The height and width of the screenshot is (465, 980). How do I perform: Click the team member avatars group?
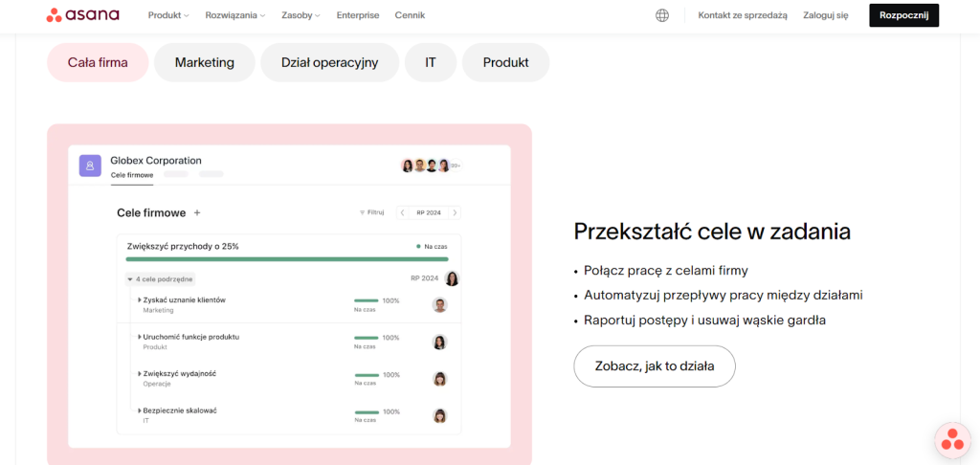coord(431,166)
